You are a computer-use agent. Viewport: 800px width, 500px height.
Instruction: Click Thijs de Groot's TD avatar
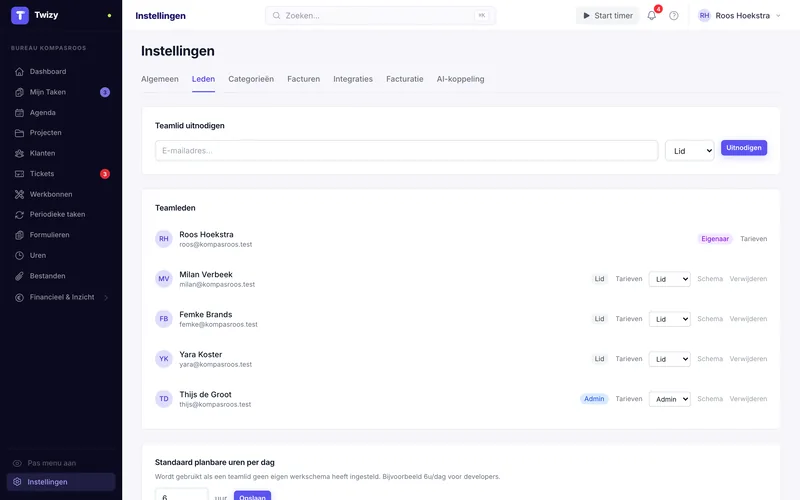coord(164,399)
